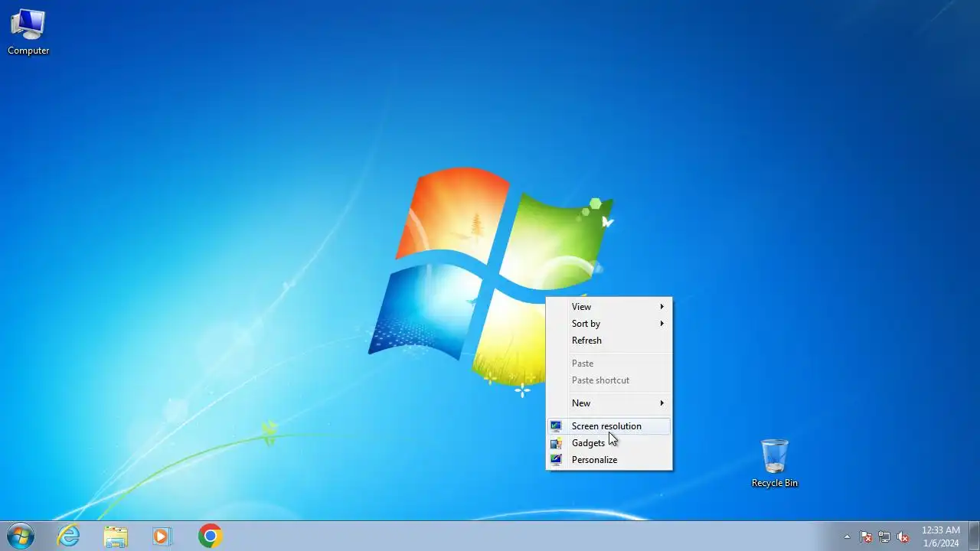The width and height of the screenshot is (980, 551).
Task: Open Windows Explorer folder in taskbar
Action: (116, 536)
